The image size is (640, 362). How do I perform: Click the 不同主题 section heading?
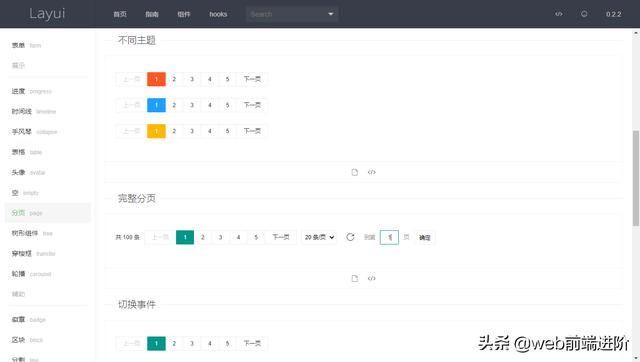(137, 40)
